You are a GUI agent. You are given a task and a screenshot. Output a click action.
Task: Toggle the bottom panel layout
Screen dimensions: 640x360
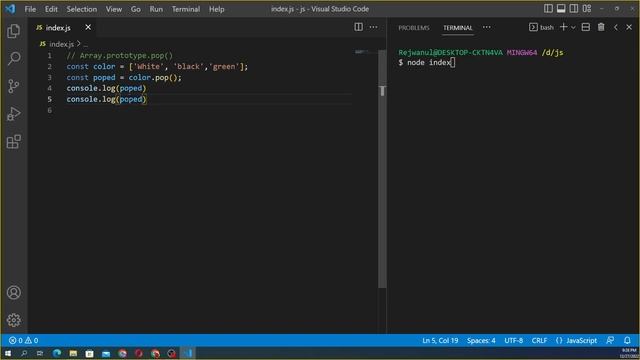pos(561,9)
